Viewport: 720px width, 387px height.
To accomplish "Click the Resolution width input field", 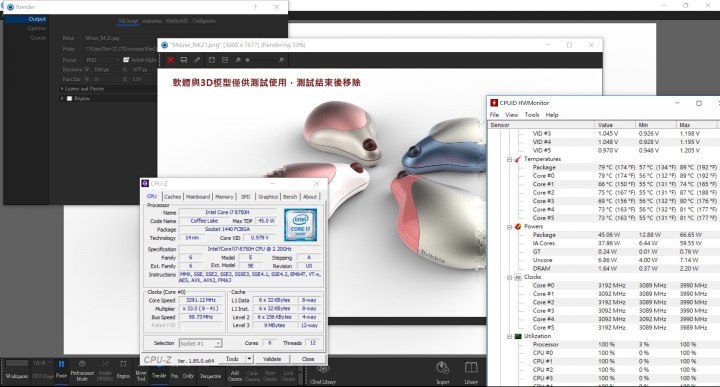I will click(x=106, y=70).
